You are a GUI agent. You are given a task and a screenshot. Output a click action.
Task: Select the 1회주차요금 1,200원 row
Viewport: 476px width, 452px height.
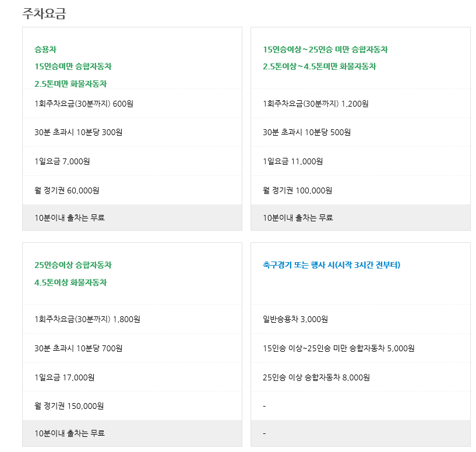pos(316,104)
